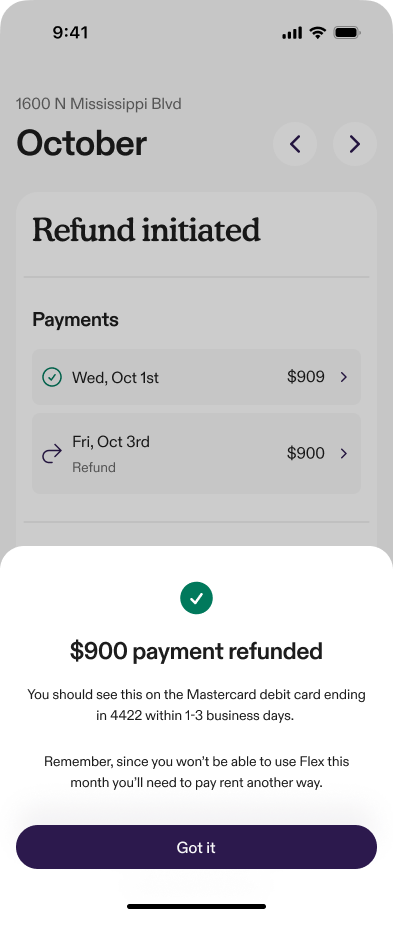
Task: Expand $909 payment chevron
Action: 344,377
